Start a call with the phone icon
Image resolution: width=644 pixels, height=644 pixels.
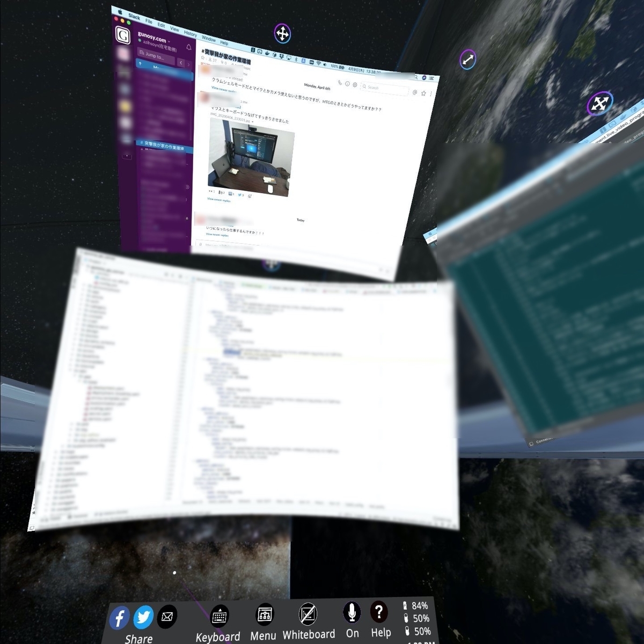340,83
